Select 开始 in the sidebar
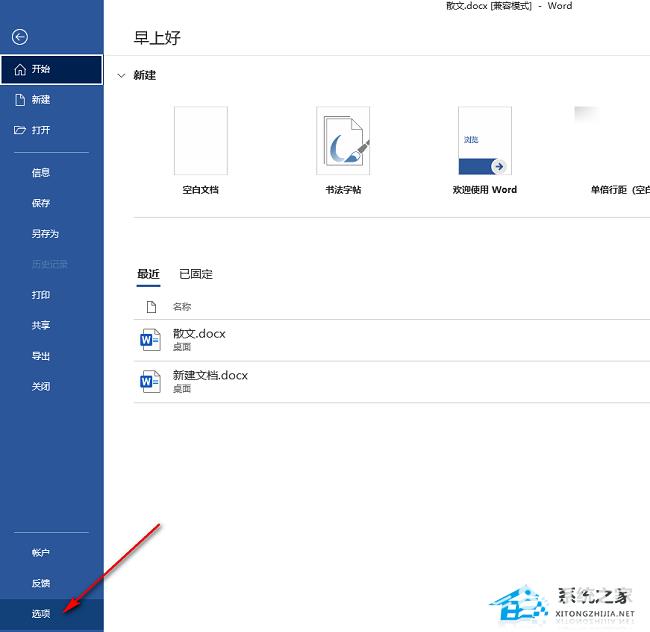 point(52,69)
